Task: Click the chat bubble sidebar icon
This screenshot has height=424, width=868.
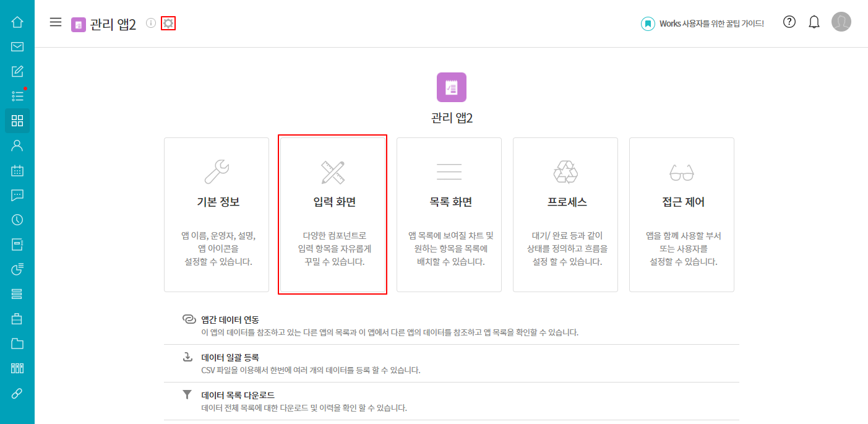Action: 17,195
